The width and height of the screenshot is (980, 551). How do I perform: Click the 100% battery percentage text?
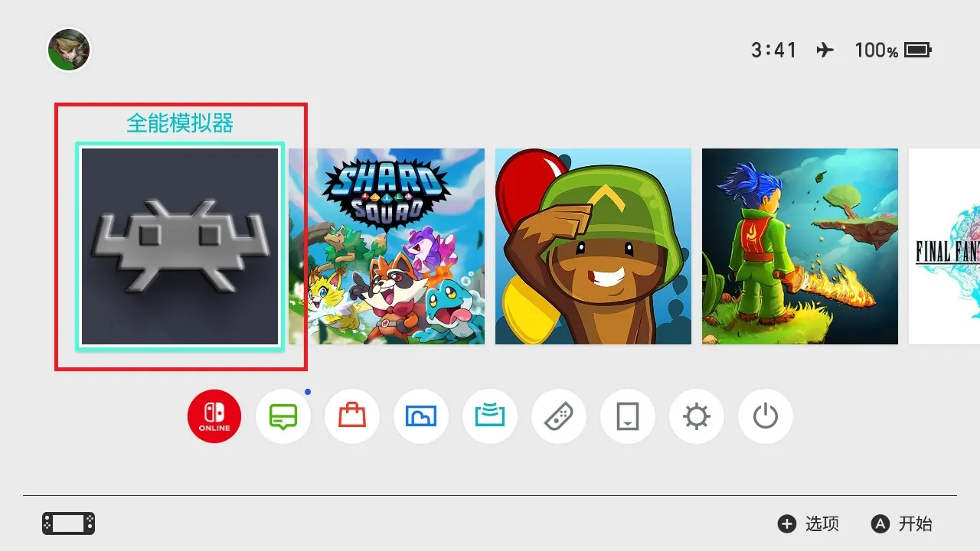[x=877, y=51]
